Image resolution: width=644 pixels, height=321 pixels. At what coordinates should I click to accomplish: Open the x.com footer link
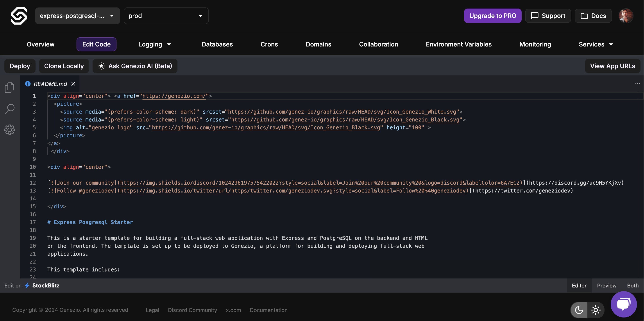(234, 310)
